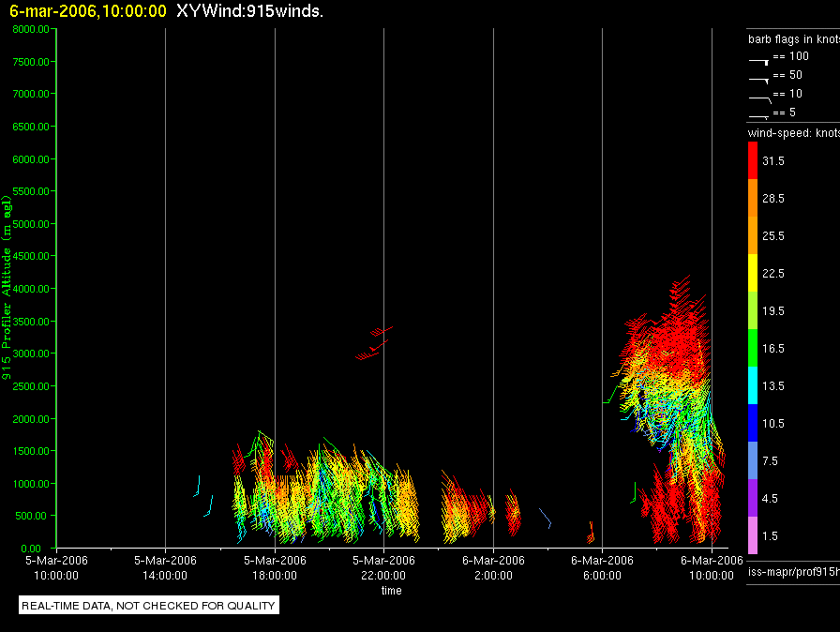
Task: Click the 5-Mar-2006 14:00:00 time axis label
Action: point(165,567)
